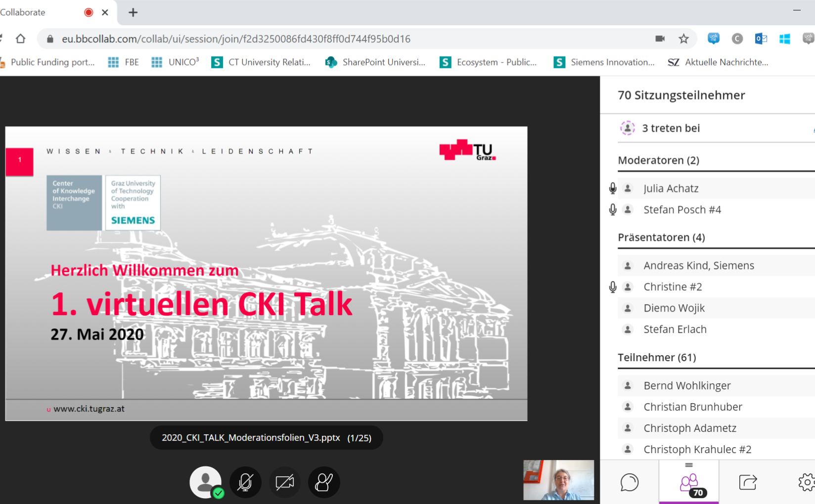Click the address bar URL field
815x504 pixels.
[346, 39]
